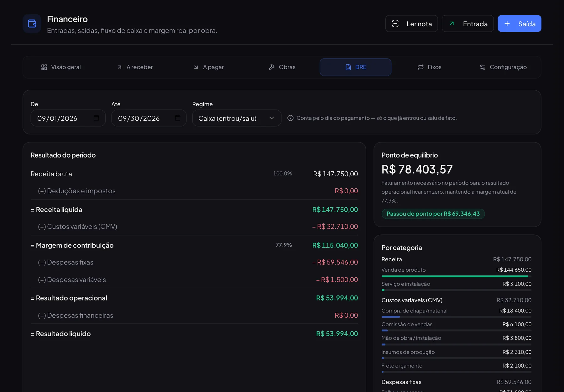The image size is (564, 392).
Task: Click the Receita bruta value R$ 147.750,00
Action: point(335,174)
